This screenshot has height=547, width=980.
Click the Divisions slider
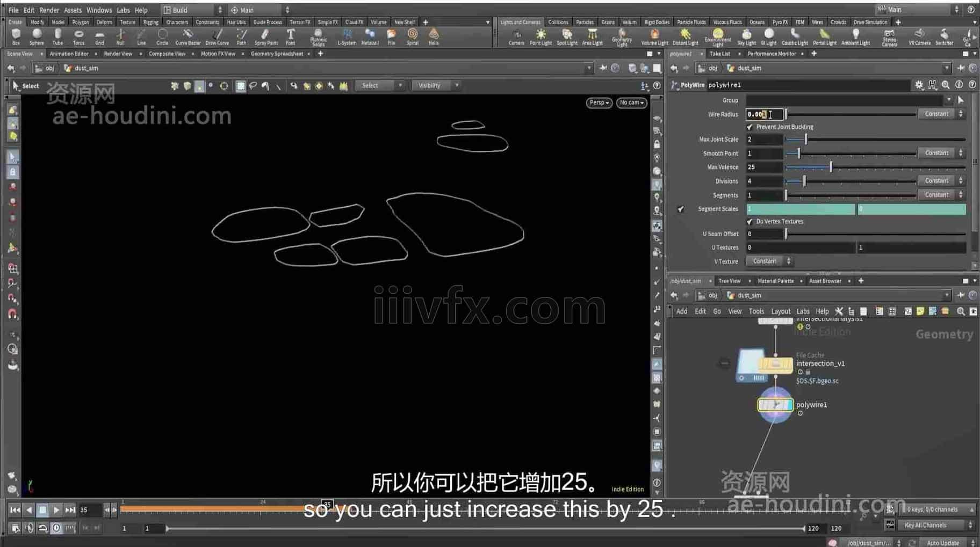point(851,181)
